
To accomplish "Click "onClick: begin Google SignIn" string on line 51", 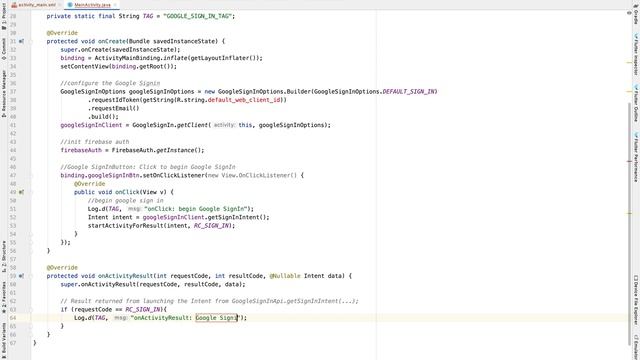I will pyautogui.click(x=196, y=209).
